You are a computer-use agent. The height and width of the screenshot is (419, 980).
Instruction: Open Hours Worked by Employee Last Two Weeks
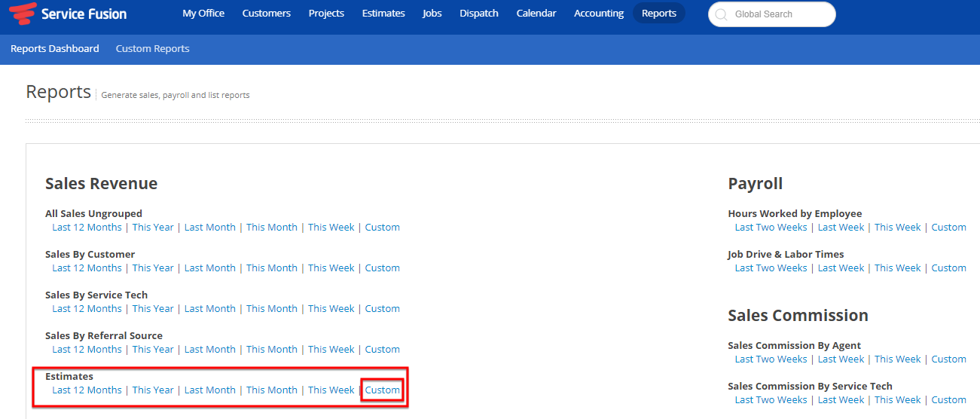pos(771,228)
